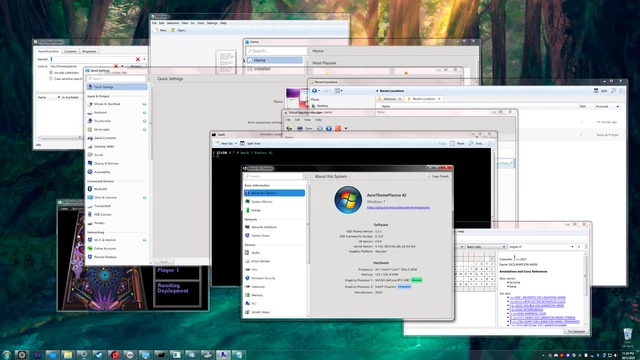Viewport: 640px width, 360px height.
Task: Click the Start orb on the taskbar
Action: [6, 355]
